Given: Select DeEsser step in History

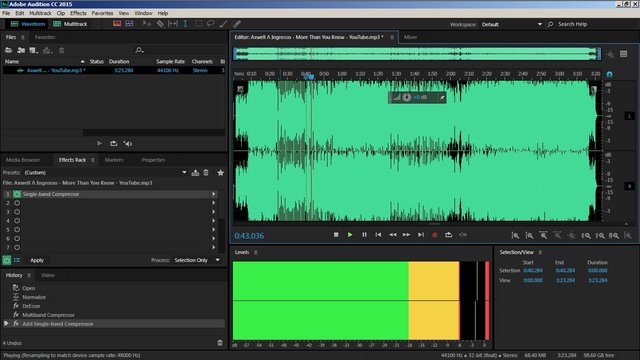Looking at the screenshot, I should (x=31, y=306).
